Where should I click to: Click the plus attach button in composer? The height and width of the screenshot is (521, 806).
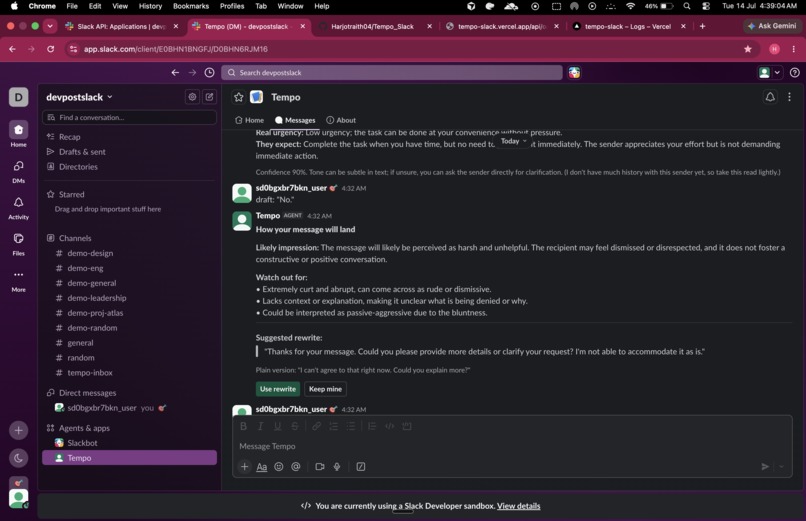[245, 467]
